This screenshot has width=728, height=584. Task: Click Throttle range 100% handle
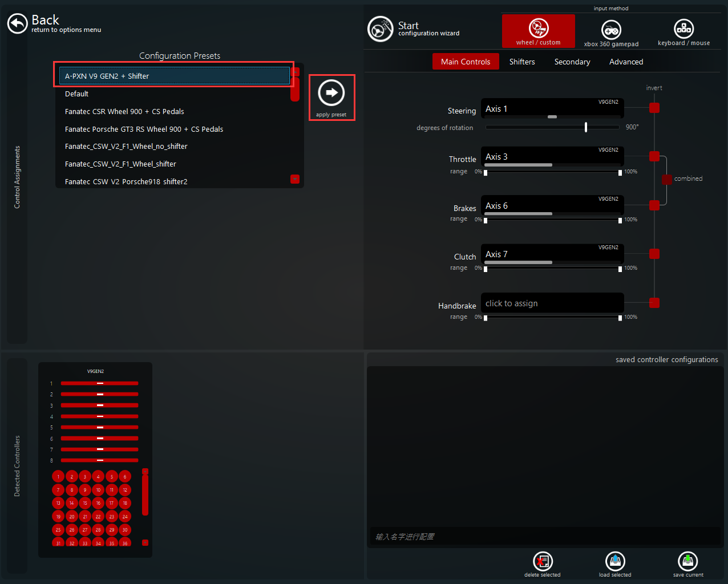pyautogui.click(x=620, y=173)
